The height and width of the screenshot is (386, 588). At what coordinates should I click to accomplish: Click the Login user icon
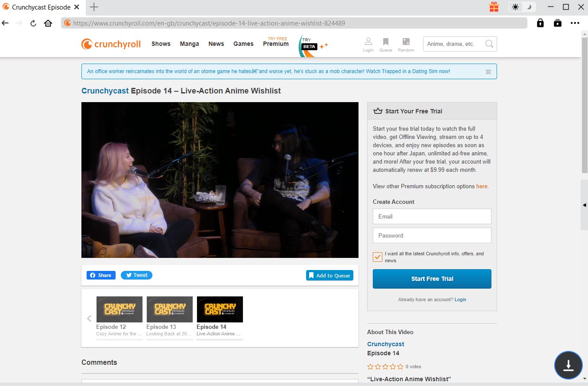click(368, 42)
